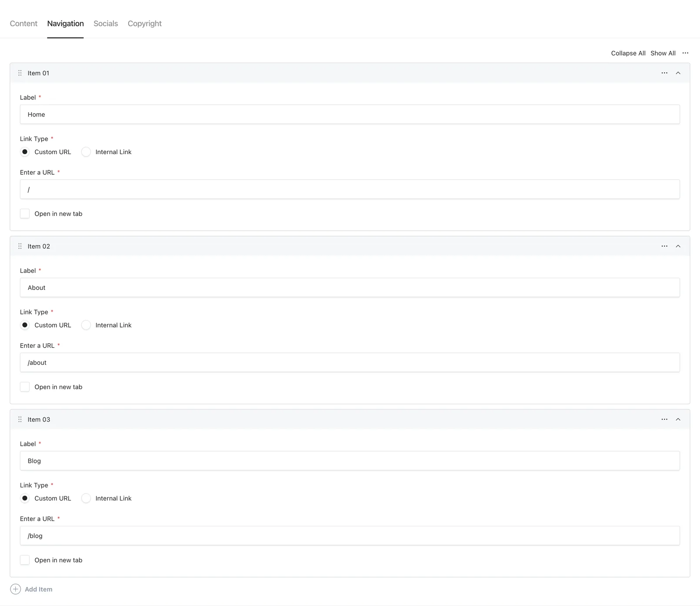
Task: Focus the Label field containing About
Action: [x=350, y=288]
